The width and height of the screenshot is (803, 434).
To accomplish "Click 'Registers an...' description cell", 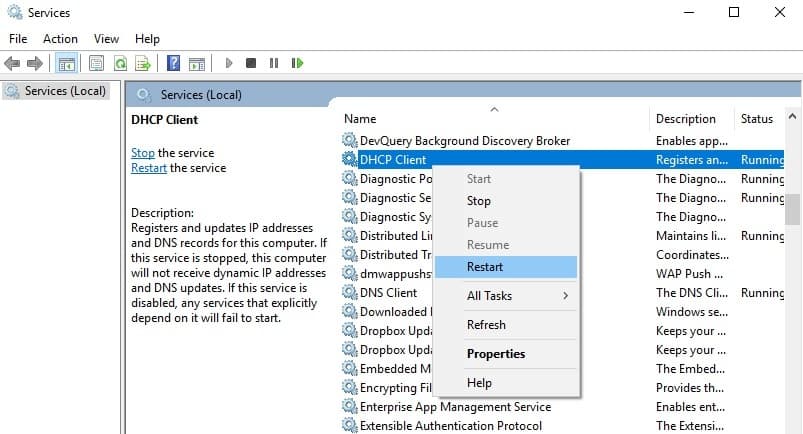I will (692, 160).
